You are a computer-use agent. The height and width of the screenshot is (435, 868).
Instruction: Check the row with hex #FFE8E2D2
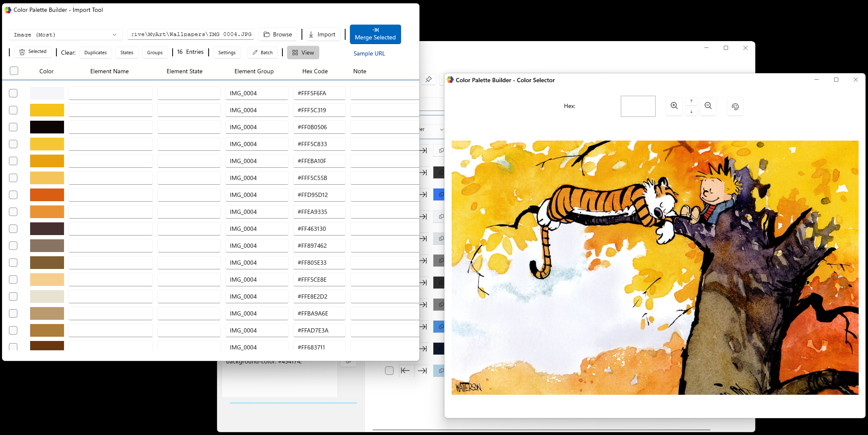(x=13, y=296)
